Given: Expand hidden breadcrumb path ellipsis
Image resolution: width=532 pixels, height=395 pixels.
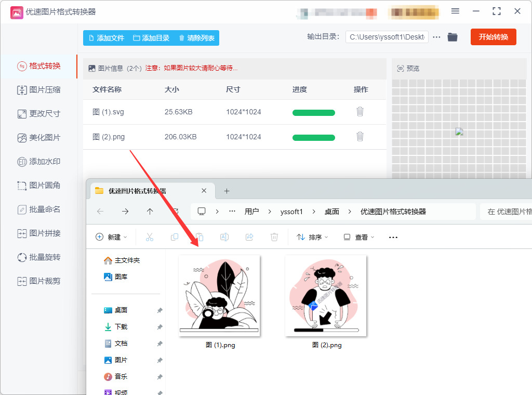Looking at the screenshot, I should click(x=232, y=212).
